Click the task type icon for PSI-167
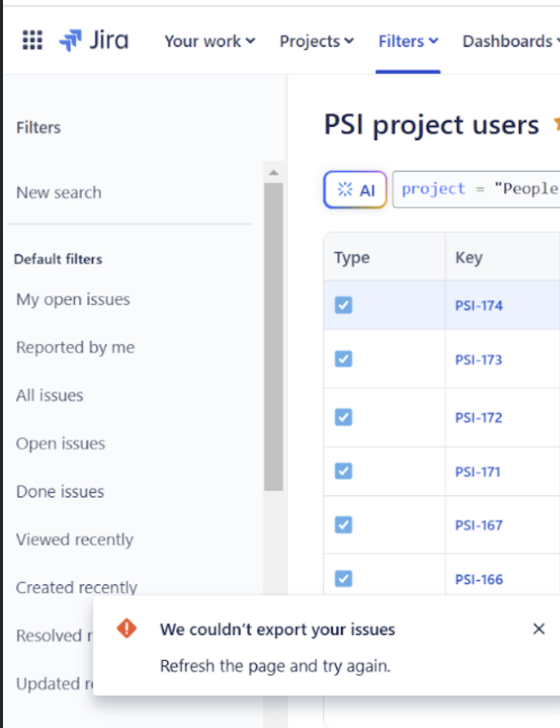Screen dimensions: 560x728 coord(344,525)
